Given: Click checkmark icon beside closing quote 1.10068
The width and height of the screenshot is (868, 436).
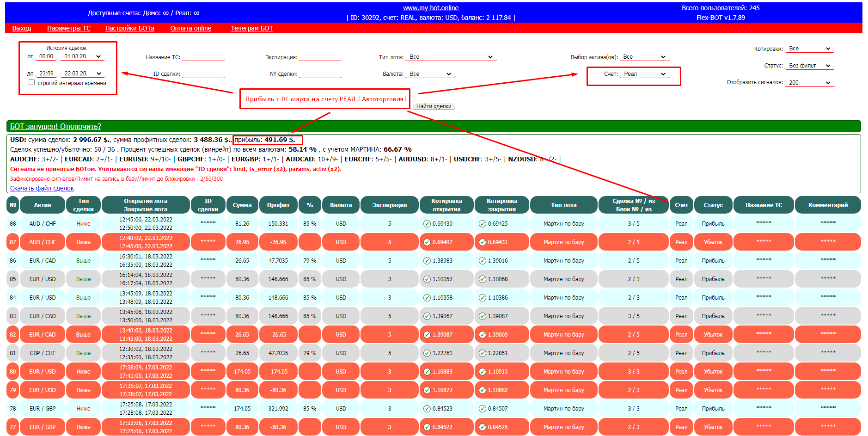Looking at the screenshot, I should 483,279.
